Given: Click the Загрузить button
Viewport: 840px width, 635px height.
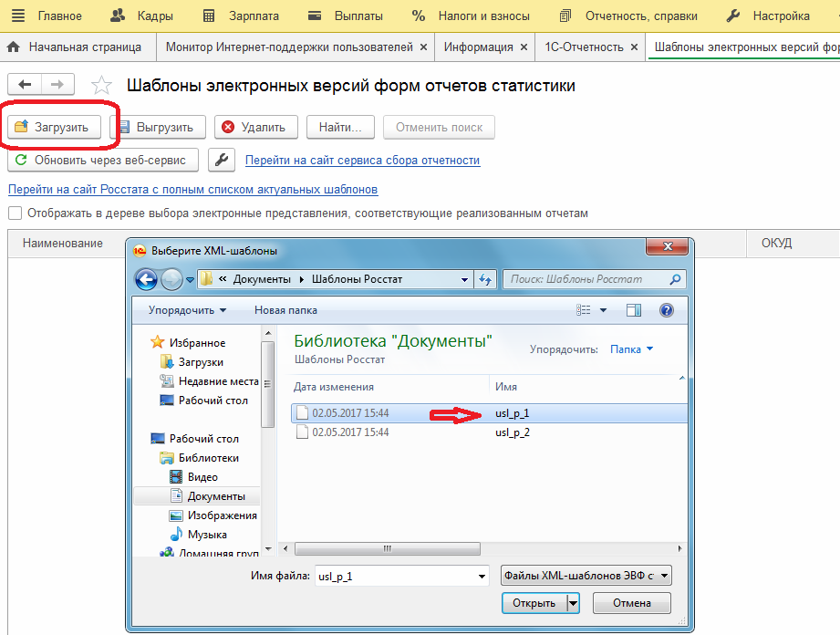Looking at the screenshot, I should point(54,128).
